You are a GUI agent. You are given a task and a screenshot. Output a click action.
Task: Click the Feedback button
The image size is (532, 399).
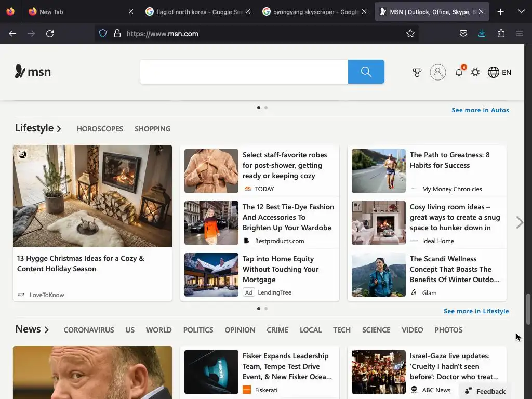click(485, 391)
